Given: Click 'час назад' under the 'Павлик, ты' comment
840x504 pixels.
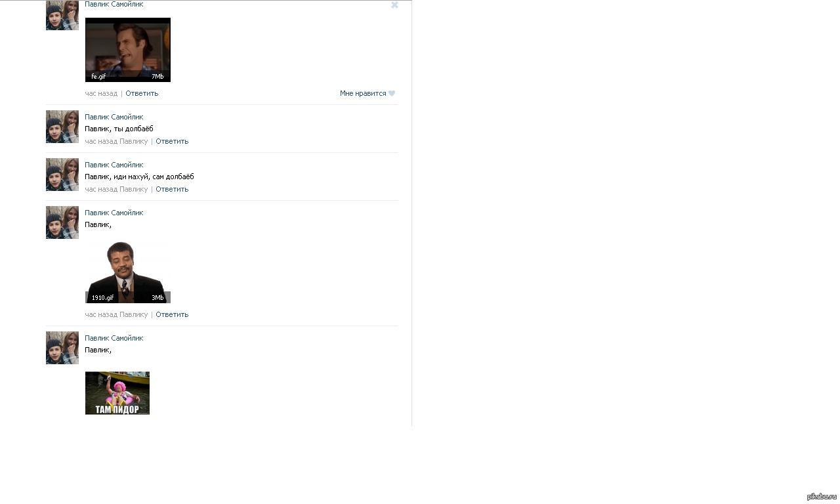Looking at the screenshot, I should point(101,141).
